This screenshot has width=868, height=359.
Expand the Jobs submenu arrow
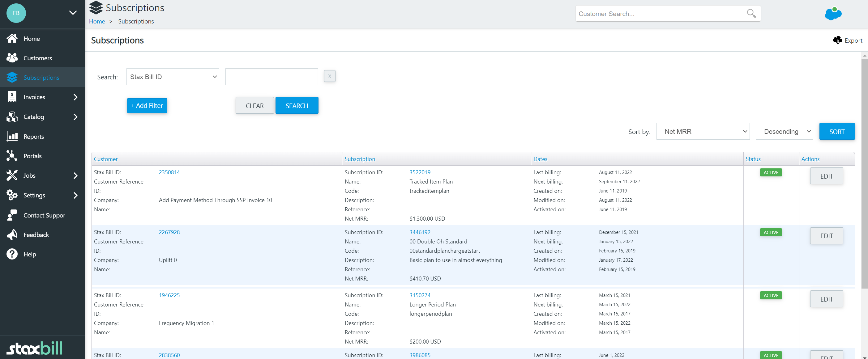tap(75, 175)
